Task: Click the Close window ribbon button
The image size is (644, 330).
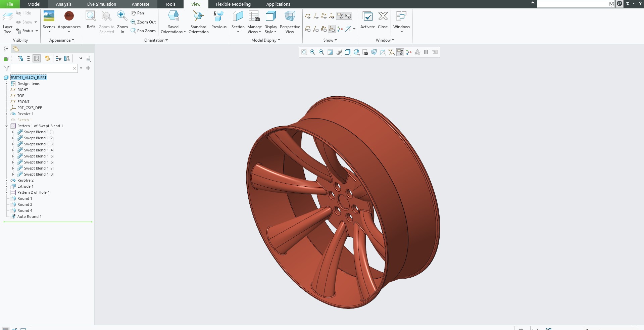Action: tap(383, 20)
